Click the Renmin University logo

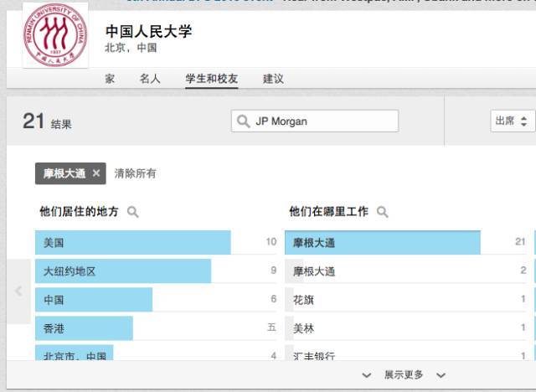click(55, 35)
